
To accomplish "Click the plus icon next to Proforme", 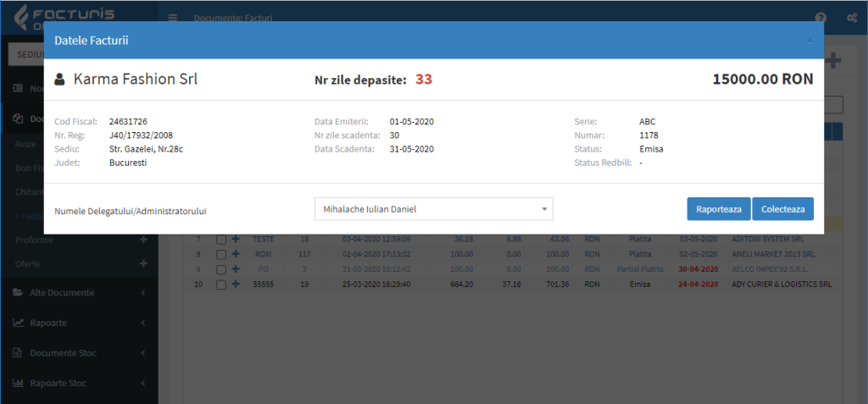I will 143,240.
